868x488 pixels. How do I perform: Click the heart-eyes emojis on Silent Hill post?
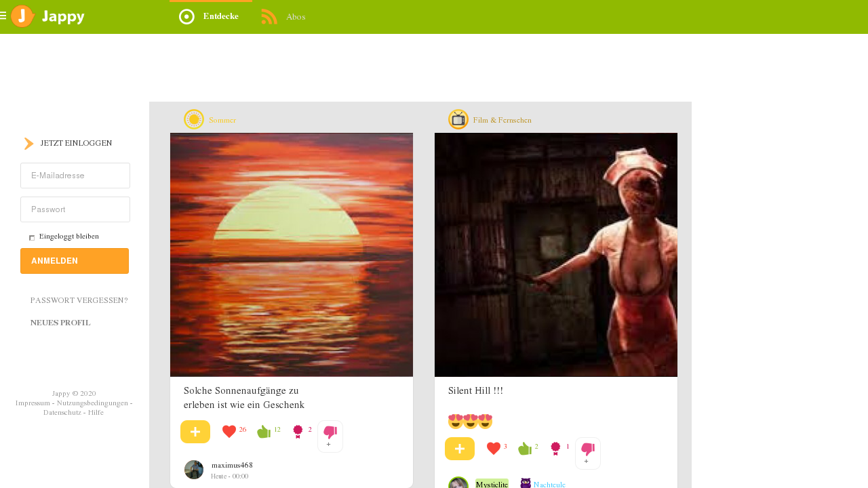470,422
